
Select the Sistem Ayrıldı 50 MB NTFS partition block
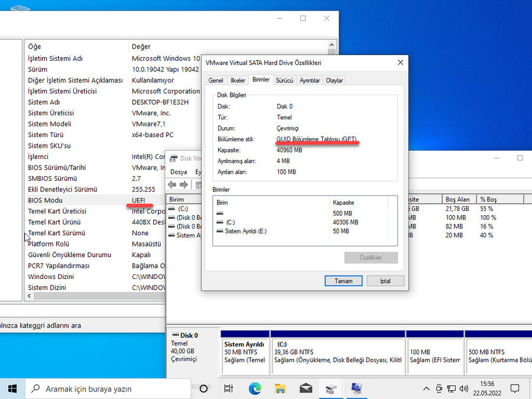point(245,352)
